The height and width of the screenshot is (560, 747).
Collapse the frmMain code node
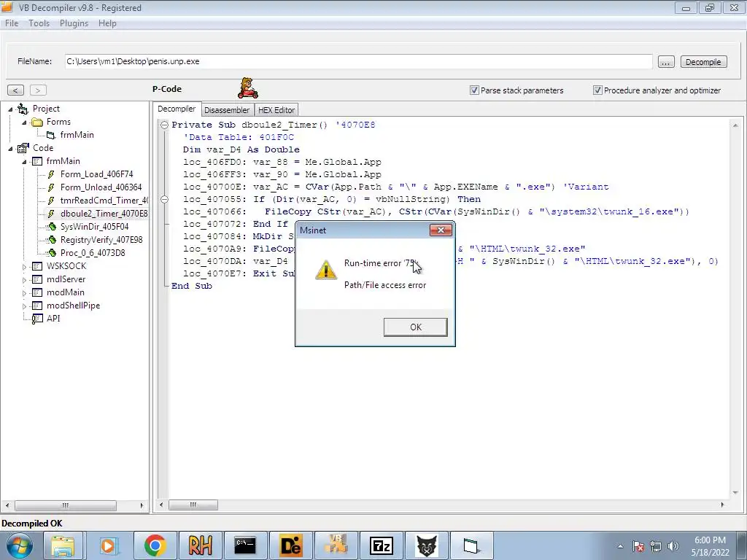click(24, 162)
